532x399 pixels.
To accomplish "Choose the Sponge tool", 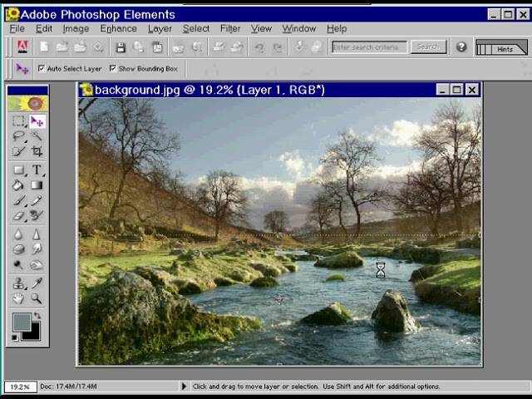I will [18, 249].
